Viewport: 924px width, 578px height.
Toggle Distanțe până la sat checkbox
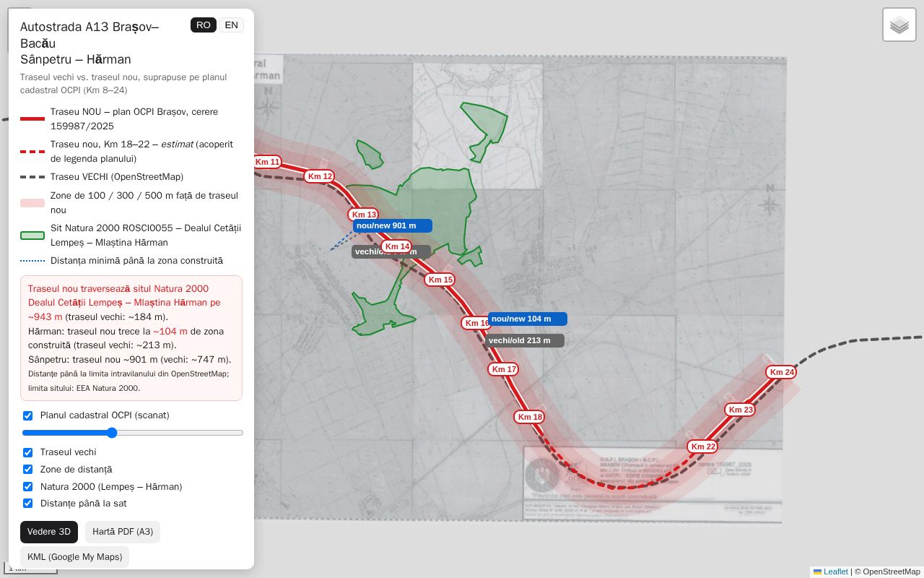tap(28, 504)
